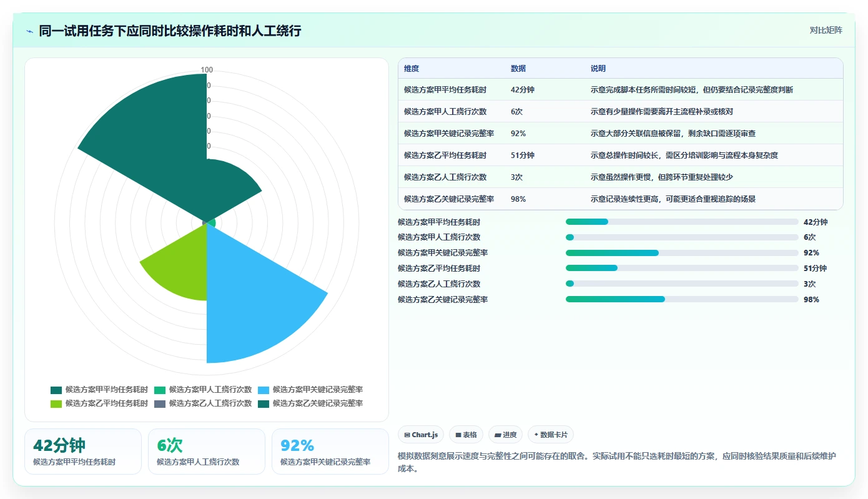
Task: Click the 数据 column header
Action: click(518, 69)
